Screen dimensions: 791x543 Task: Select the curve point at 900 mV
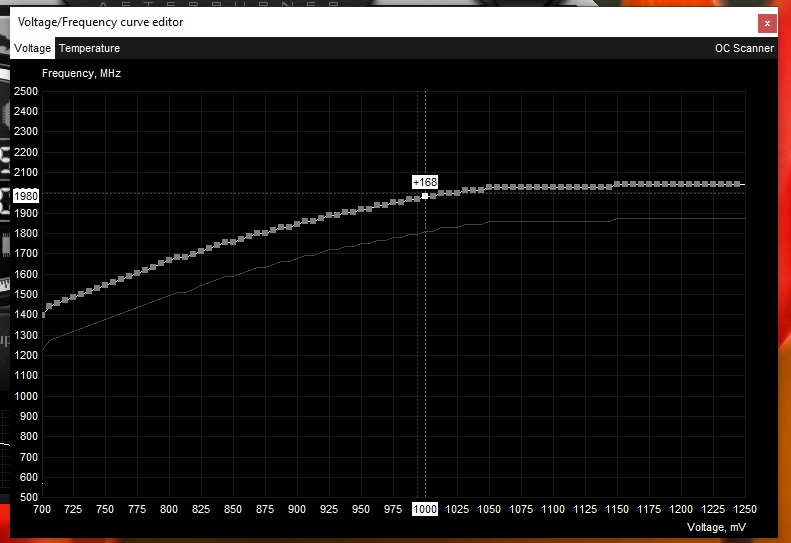pyautogui.click(x=297, y=224)
